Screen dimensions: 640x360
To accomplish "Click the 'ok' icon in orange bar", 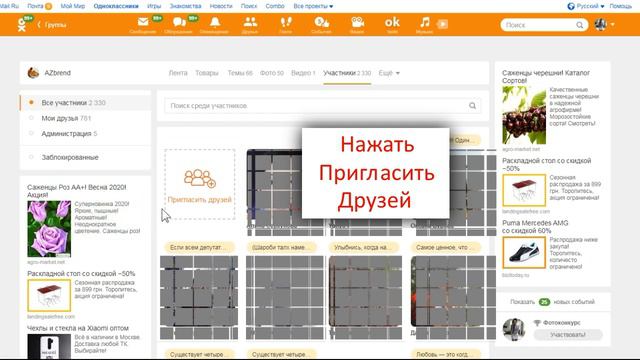I will pos(392,22).
